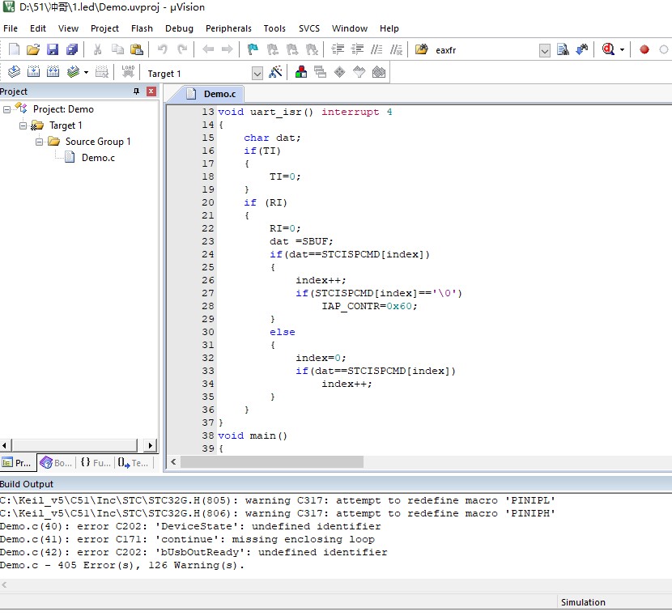Stop the running build
This screenshot has width=672, height=616.
101,71
